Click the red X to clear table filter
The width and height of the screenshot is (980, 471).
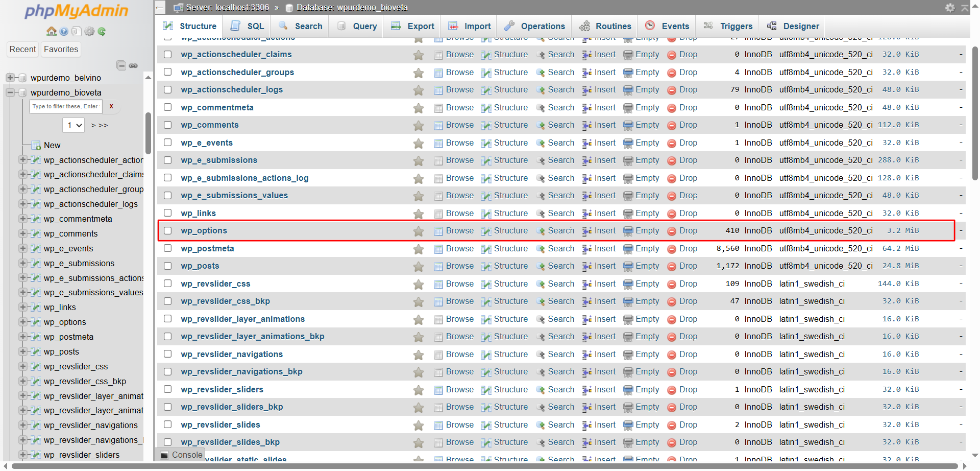pos(111,107)
